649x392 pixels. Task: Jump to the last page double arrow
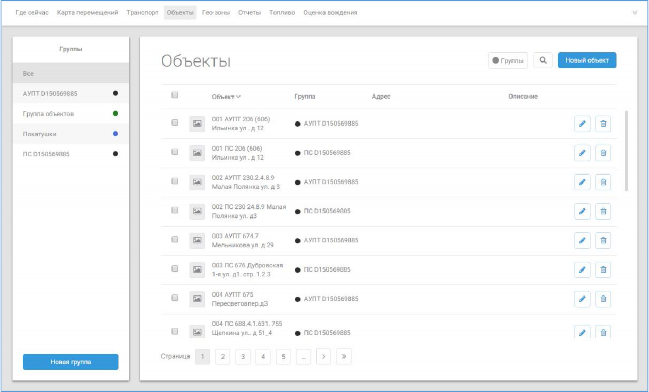344,356
